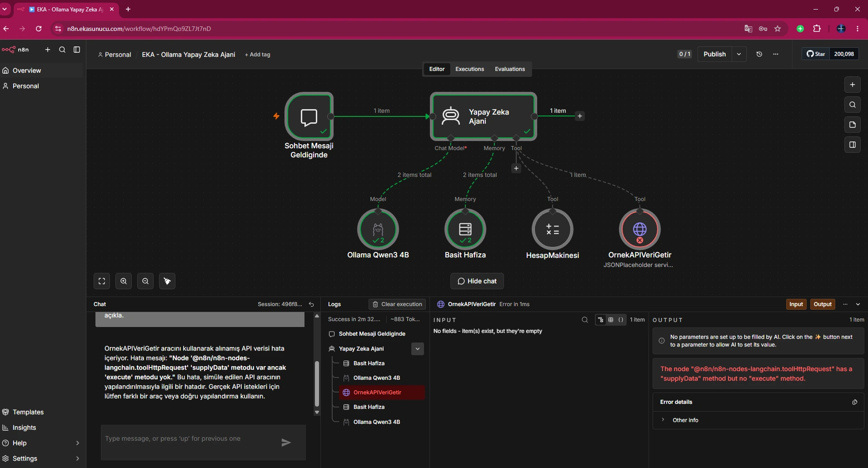
Task: Toggle the canvas side panel icon
Action: pyautogui.click(x=853, y=145)
